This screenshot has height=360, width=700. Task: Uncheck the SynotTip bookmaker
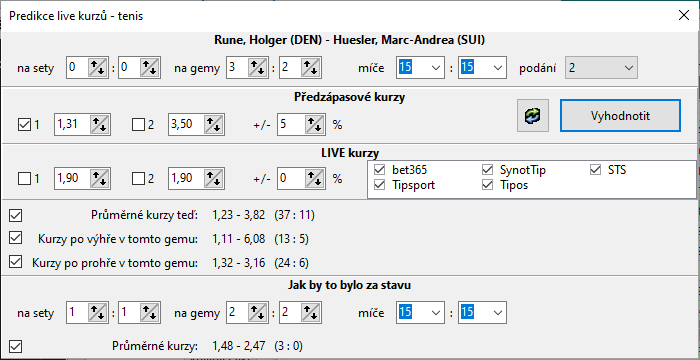click(487, 170)
